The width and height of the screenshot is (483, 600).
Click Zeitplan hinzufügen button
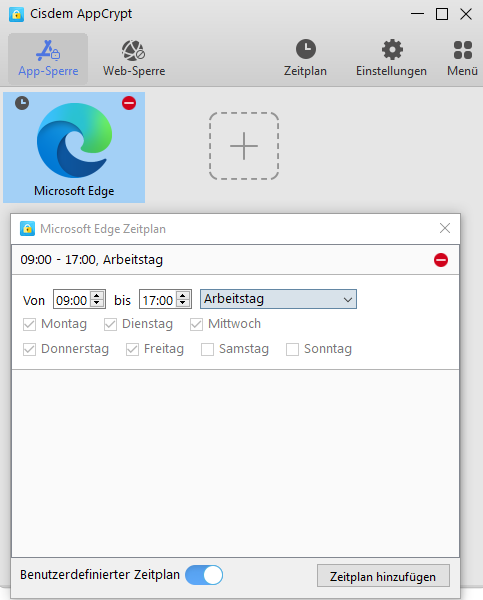pyautogui.click(x=383, y=576)
